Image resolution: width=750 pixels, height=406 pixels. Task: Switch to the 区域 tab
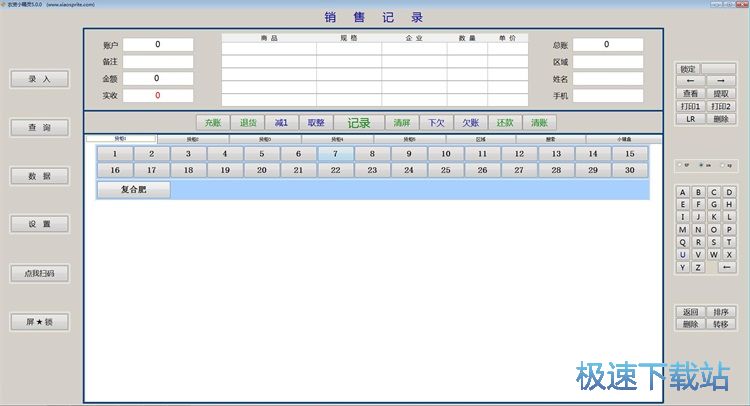coord(480,139)
